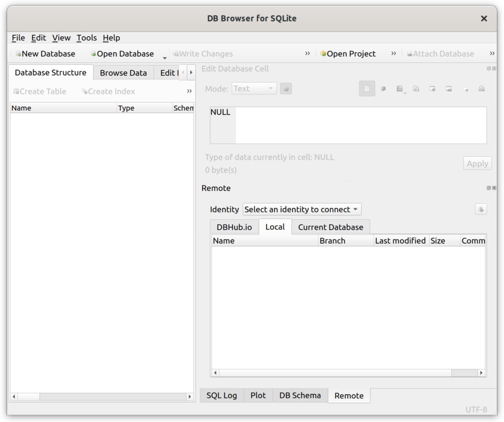Open the Tools menu
This screenshot has height=422, width=504.
(x=87, y=38)
